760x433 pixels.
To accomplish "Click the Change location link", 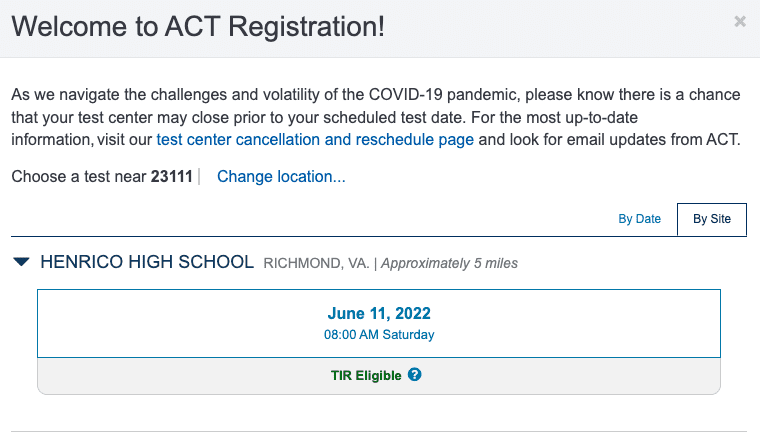I will [281, 177].
